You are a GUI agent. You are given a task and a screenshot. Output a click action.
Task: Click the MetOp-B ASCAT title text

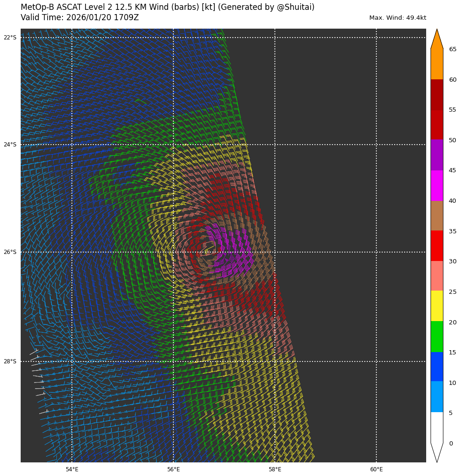167,7
